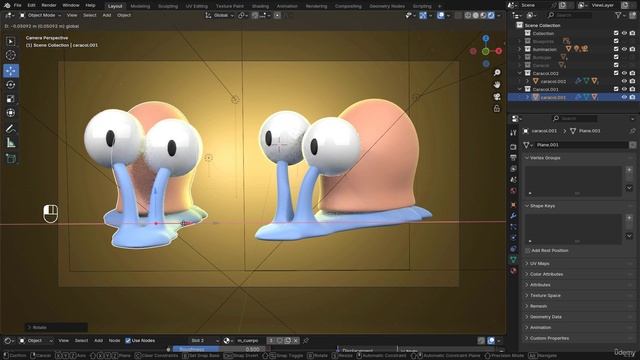Toggle Caracol.002 collection exclude checkbox

pos(616,73)
